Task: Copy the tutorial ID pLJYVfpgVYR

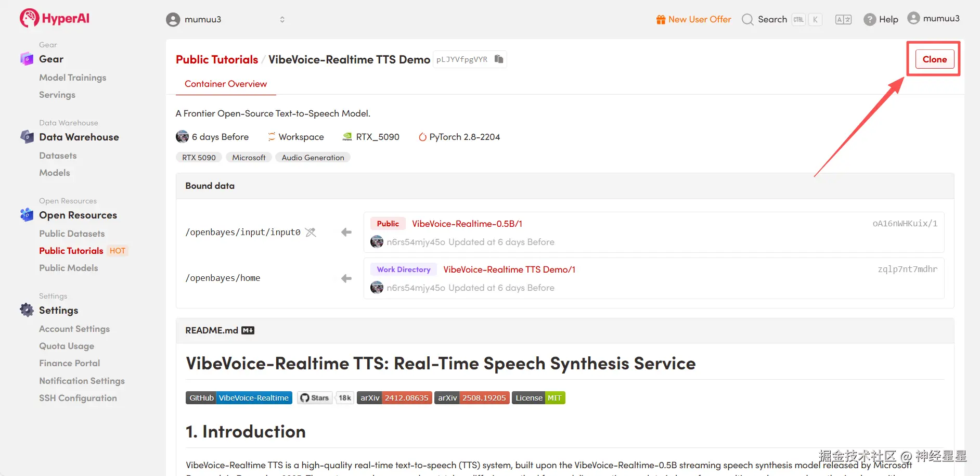Action: pos(499,59)
